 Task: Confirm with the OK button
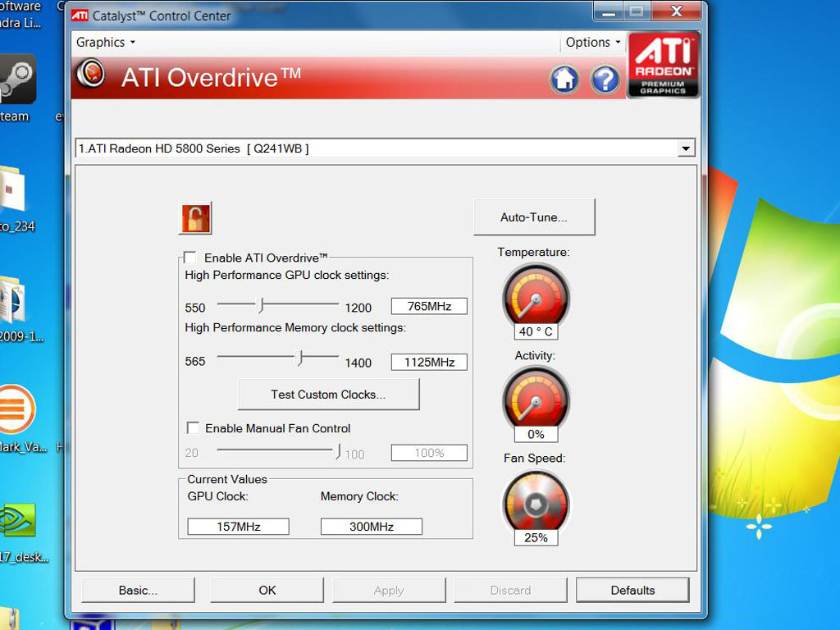pyautogui.click(x=267, y=590)
